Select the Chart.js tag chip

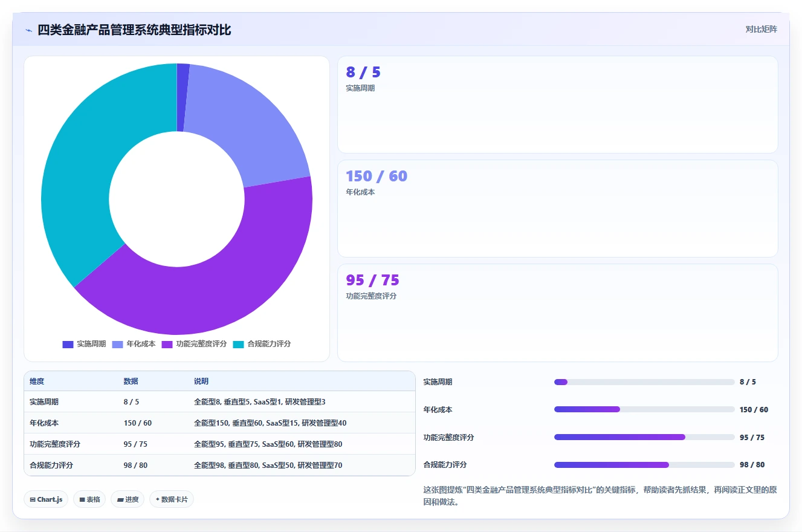coord(46,499)
